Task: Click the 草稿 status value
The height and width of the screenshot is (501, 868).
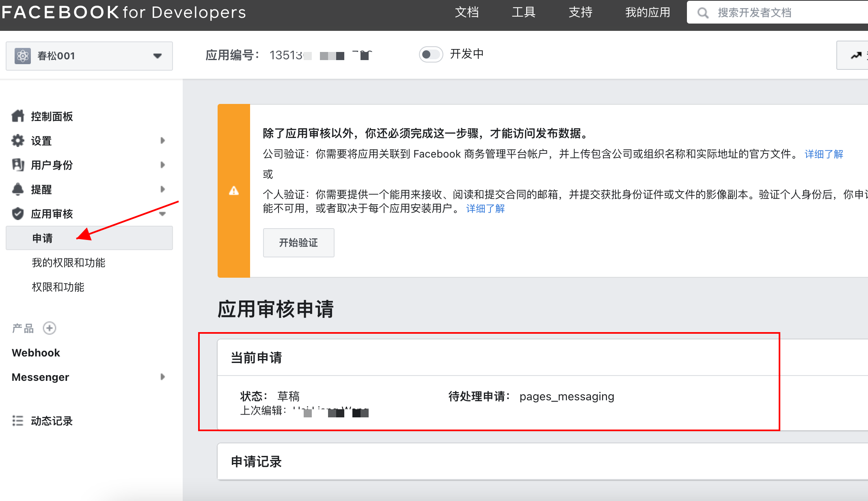Action: point(288,396)
